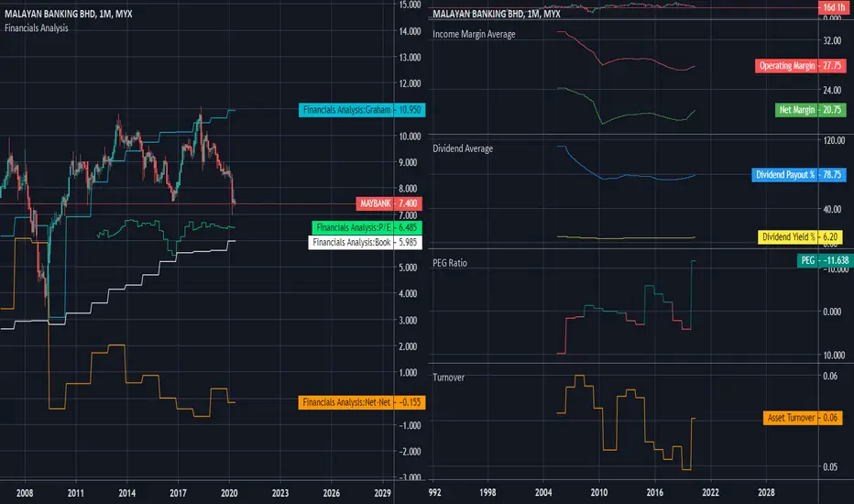Image resolution: width=854 pixels, height=504 pixels.
Task: Select the Operating Margin red label
Action: pos(800,66)
